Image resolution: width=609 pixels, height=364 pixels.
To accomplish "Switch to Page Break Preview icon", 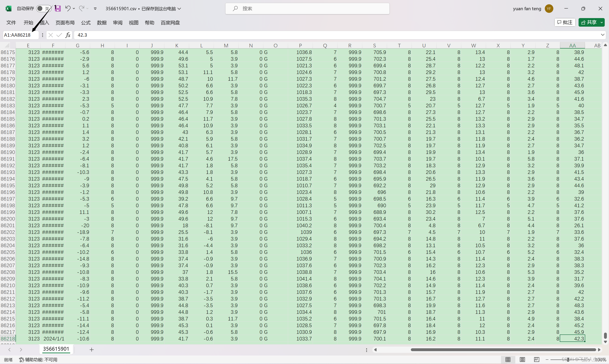I will [x=536, y=359].
